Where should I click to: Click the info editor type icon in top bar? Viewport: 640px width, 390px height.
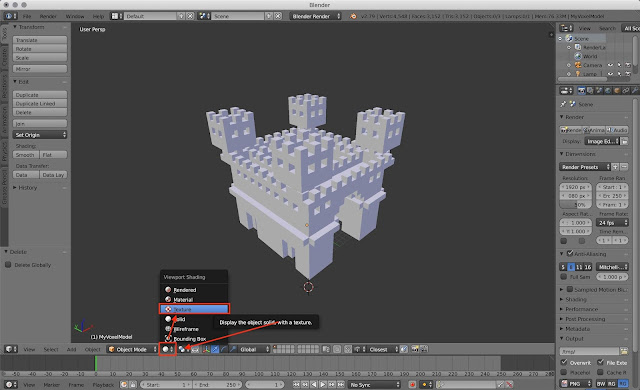pyautogui.click(x=10, y=16)
